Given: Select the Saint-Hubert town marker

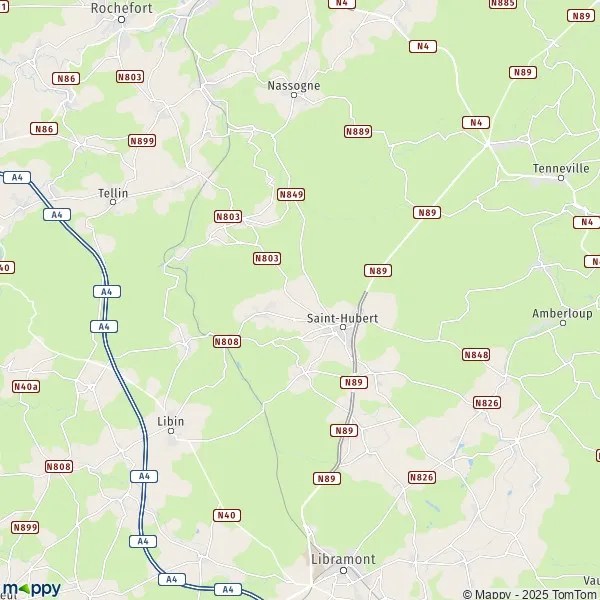Looking at the screenshot, I should click(343, 327).
